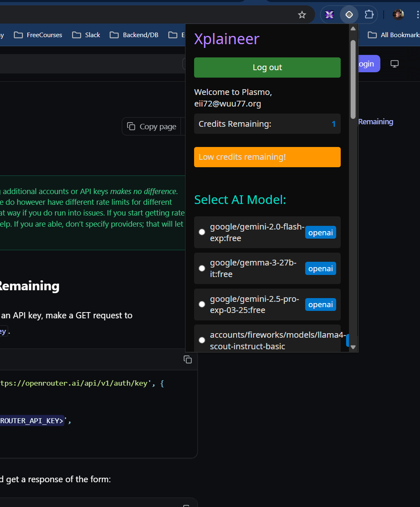The width and height of the screenshot is (420, 507).
Task: Click the popup scrollbar up arrow
Action: [x=353, y=29]
